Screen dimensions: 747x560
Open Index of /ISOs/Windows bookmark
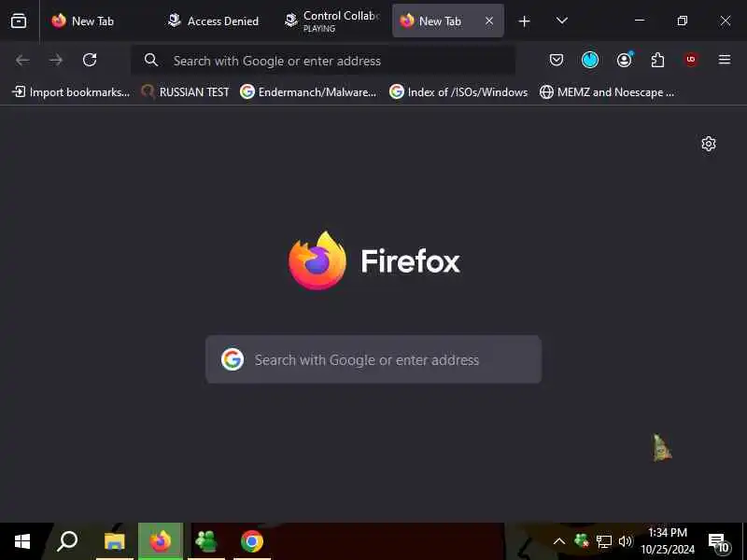tap(458, 91)
